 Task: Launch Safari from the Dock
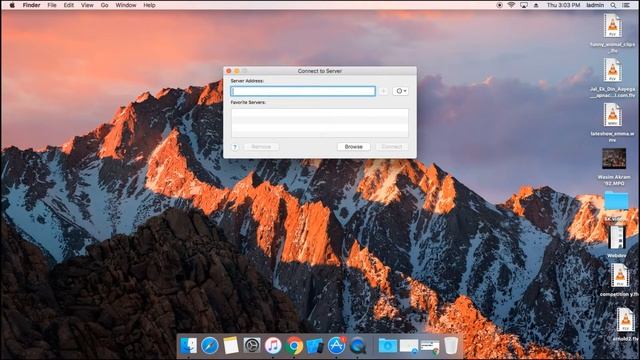209,346
